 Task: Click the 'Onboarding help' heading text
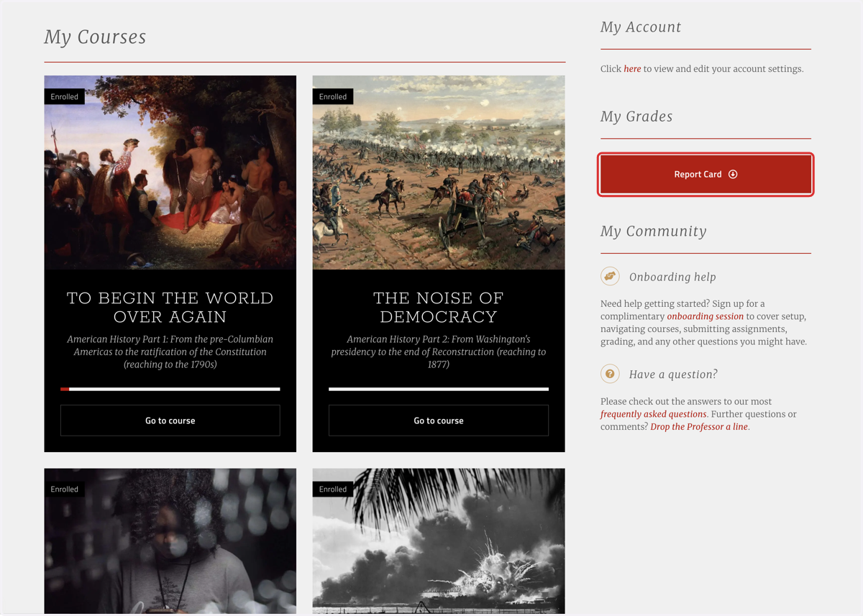coord(672,277)
